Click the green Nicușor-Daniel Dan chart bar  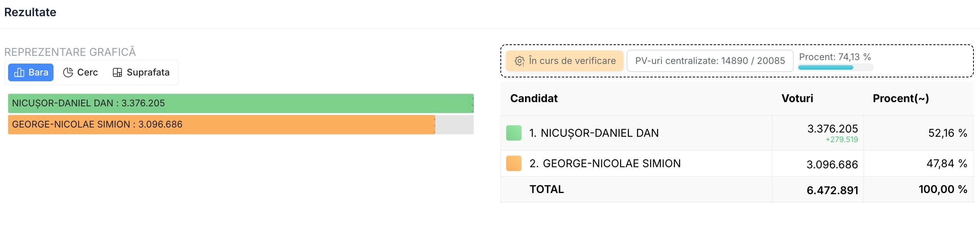click(241, 103)
